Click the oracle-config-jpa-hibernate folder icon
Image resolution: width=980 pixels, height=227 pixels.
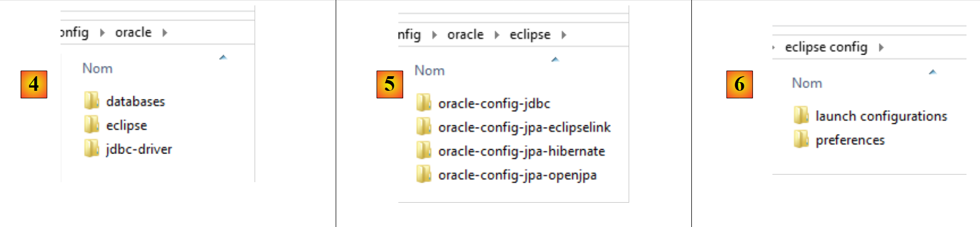click(x=423, y=150)
